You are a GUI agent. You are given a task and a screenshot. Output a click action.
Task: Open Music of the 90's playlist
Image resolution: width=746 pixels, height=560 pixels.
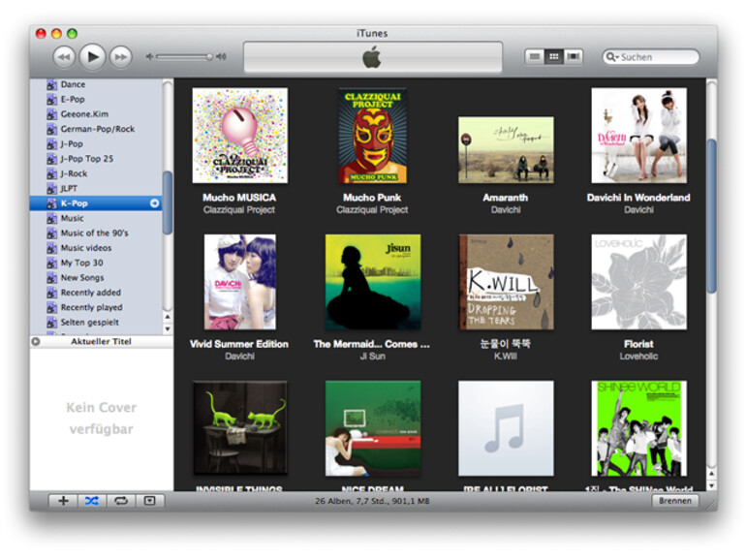pyautogui.click(x=96, y=233)
